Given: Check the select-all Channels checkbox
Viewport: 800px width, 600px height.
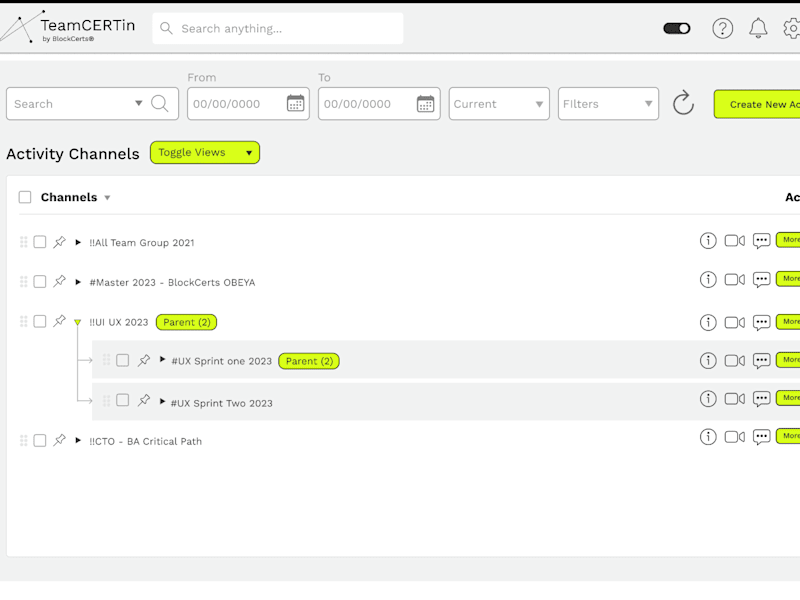Looking at the screenshot, I should (25, 197).
